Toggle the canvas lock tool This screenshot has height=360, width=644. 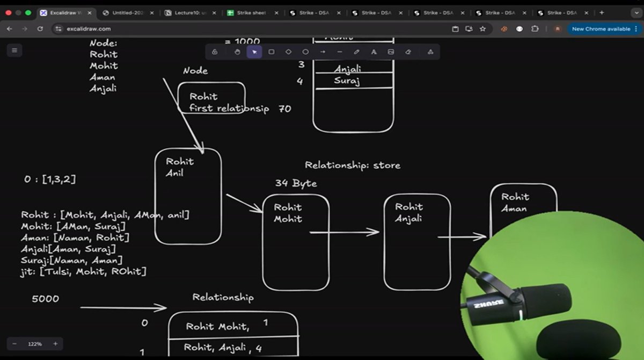[x=215, y=52]
